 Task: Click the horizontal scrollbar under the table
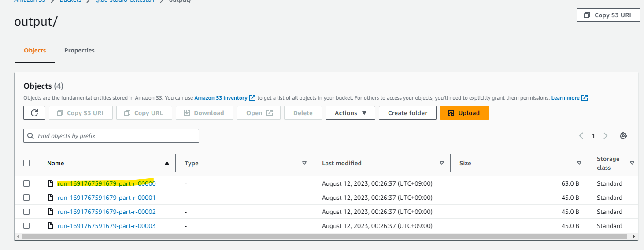coord(324,237)
